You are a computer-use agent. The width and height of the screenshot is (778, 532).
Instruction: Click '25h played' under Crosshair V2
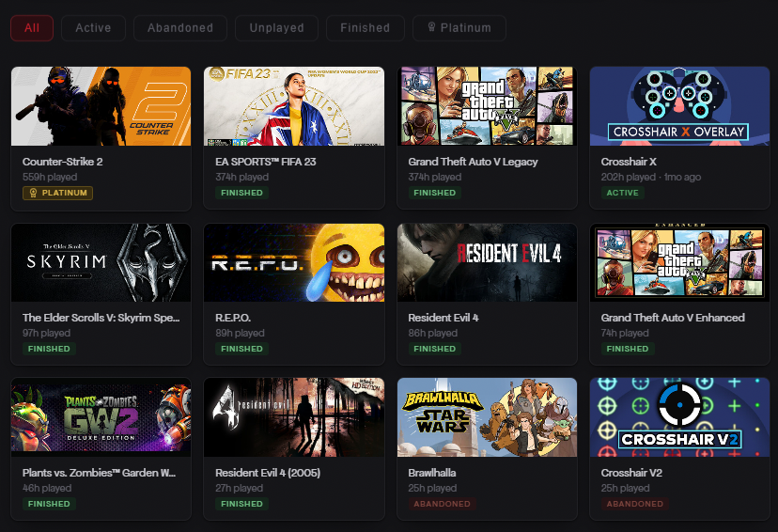[625, 489]
